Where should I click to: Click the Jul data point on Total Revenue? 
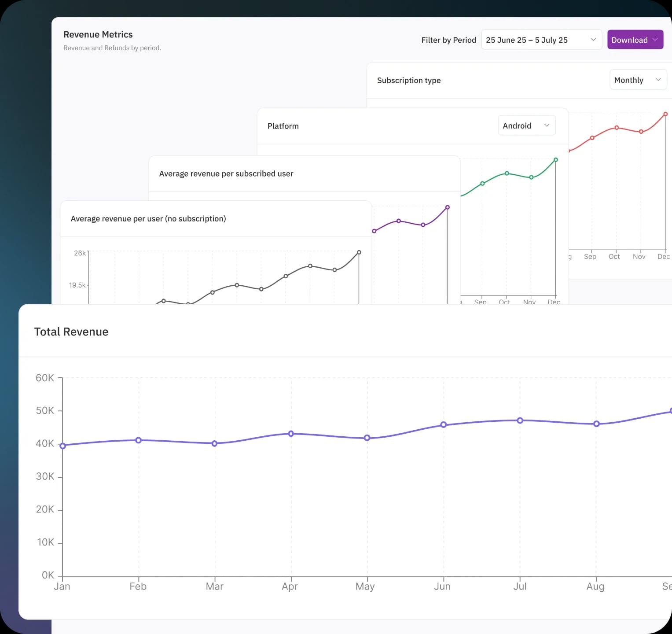coord(520,420)
